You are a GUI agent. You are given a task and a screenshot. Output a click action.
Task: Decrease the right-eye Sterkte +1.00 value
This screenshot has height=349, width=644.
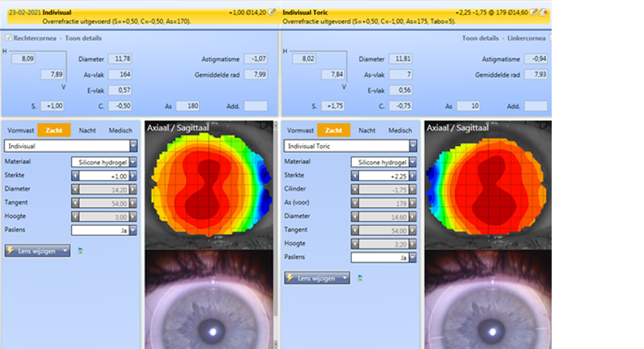tap(76, 176)
